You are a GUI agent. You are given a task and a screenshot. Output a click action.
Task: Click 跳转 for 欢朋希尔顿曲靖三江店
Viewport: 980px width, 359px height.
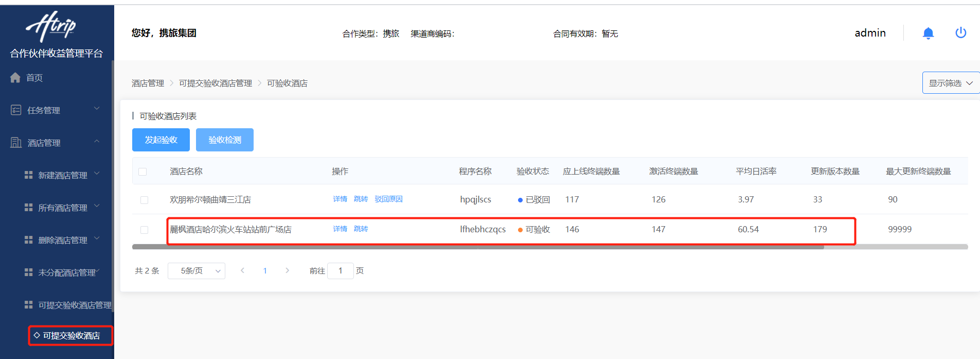(361, 199)
